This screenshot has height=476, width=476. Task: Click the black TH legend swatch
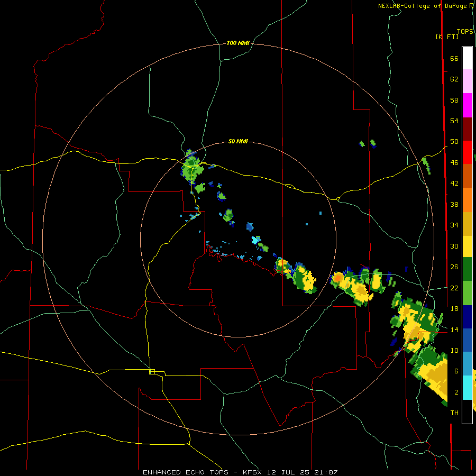point(467,411)
